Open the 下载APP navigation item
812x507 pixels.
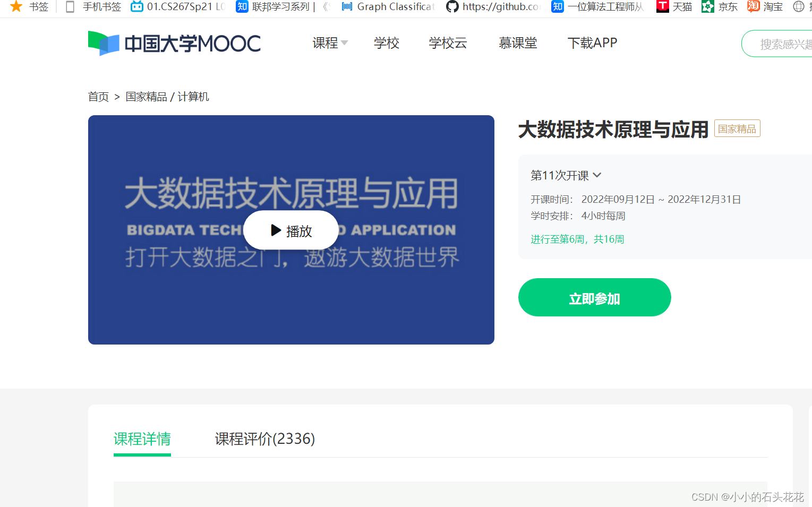click(592, 43)
